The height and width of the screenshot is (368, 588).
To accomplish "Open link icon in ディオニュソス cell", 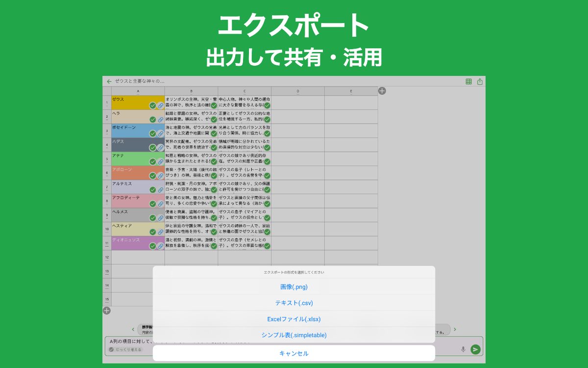I will coord(160,246).
